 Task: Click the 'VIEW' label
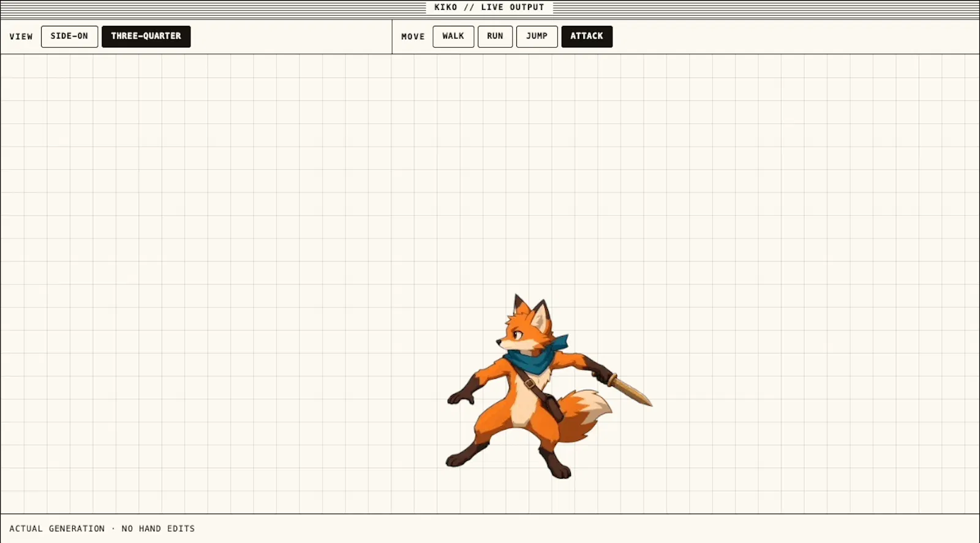(x=21, y=37)
